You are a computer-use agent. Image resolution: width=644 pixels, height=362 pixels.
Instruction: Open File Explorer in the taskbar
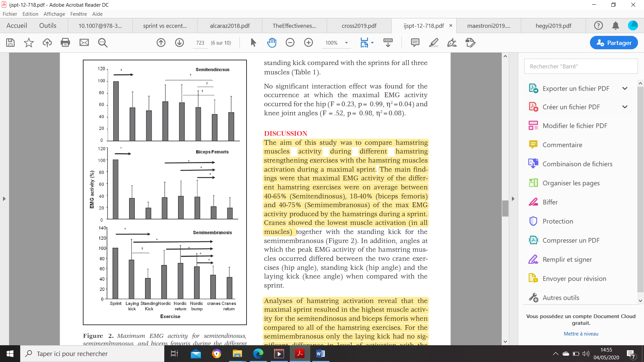[x=237, y=354]
